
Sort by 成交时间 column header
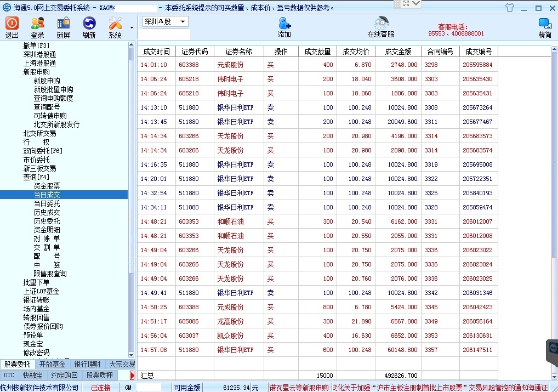[x=156, y=52]
